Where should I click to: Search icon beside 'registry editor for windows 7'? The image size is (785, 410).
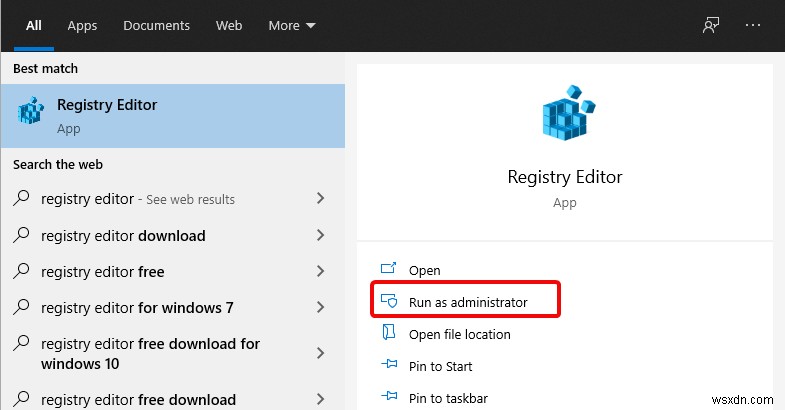coord(21,307)
